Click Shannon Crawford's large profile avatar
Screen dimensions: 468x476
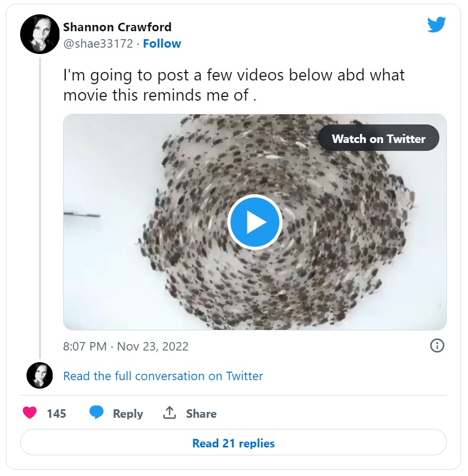[x=39, y=35]
